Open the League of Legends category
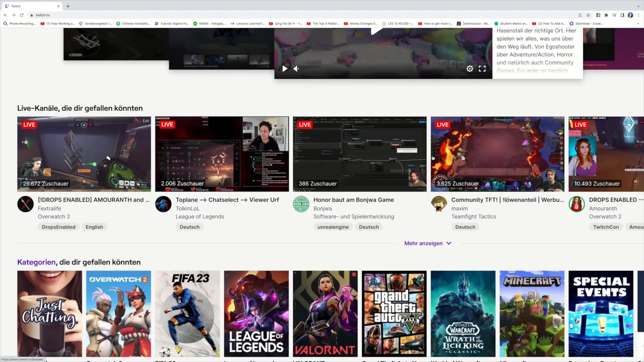644x362 pixels. (x=256, y=314)
